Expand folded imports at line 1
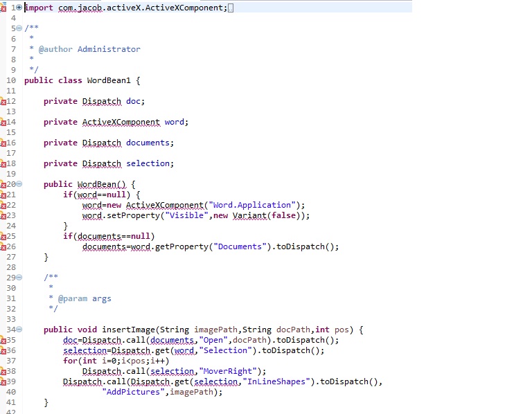 (x=19, y=7)
